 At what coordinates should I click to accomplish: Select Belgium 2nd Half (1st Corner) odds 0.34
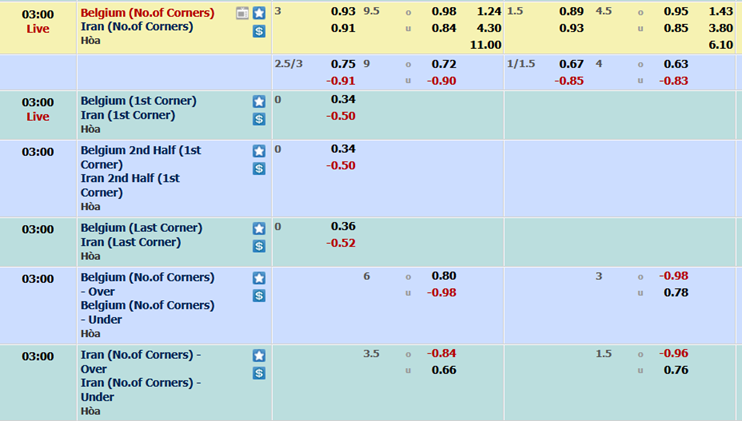coord(343,149)
